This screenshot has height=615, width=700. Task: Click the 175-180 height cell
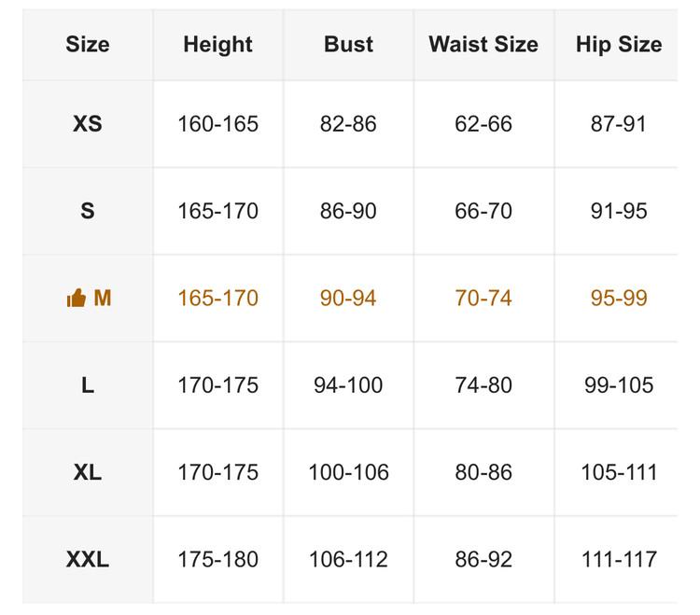[x=217, y=560]
